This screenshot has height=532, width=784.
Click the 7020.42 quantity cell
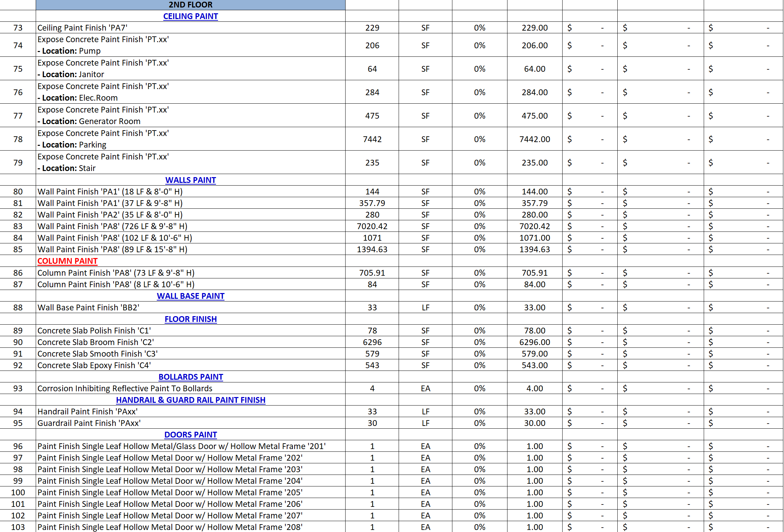[372, 226]
